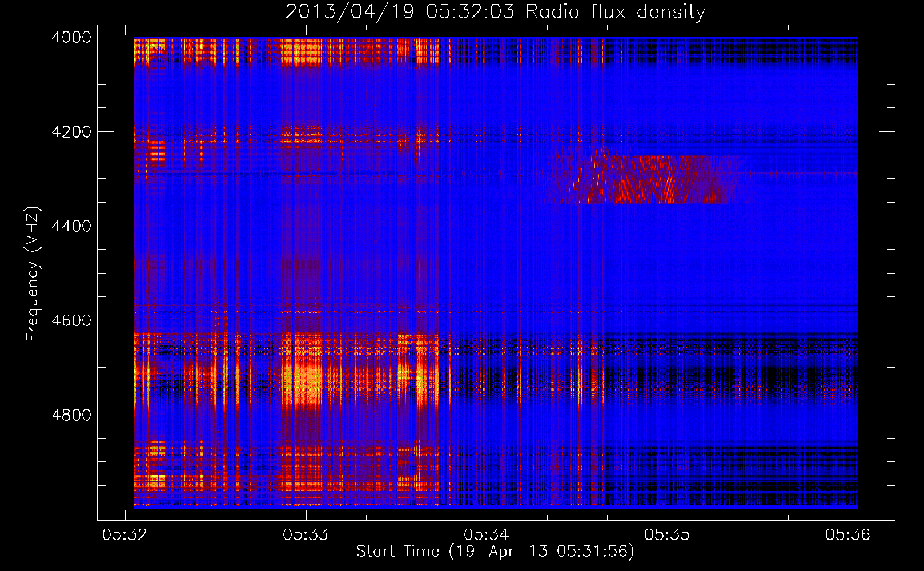
Task: Click the 4200 frequency axis label
Action: click(x=71, y=132)
